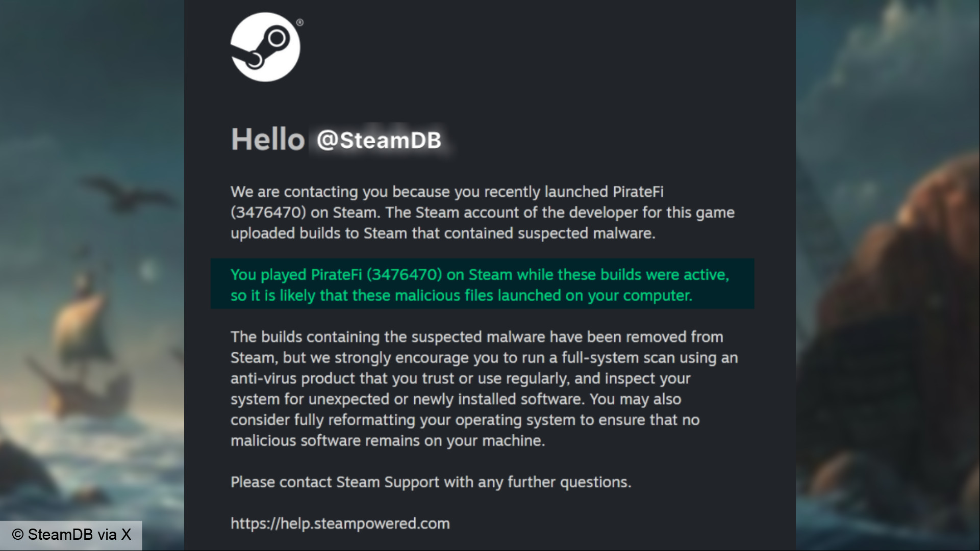
Task: Click 'uploaded builds to Steam' sentence
Action: pos(443,233)
